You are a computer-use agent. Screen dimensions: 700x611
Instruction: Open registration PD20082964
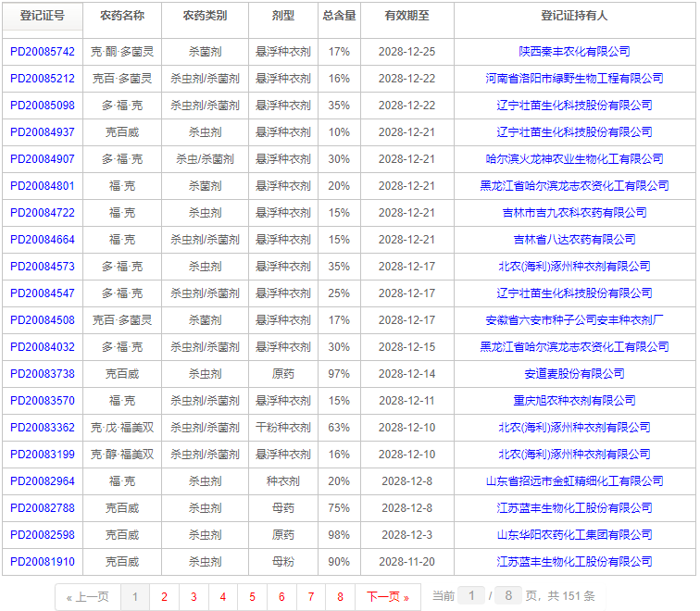click(x=43, y=481)
